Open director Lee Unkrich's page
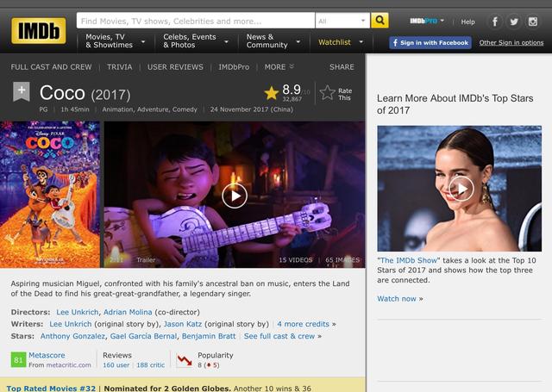This screenshot has height=392, width=552. tap(78, 312)
